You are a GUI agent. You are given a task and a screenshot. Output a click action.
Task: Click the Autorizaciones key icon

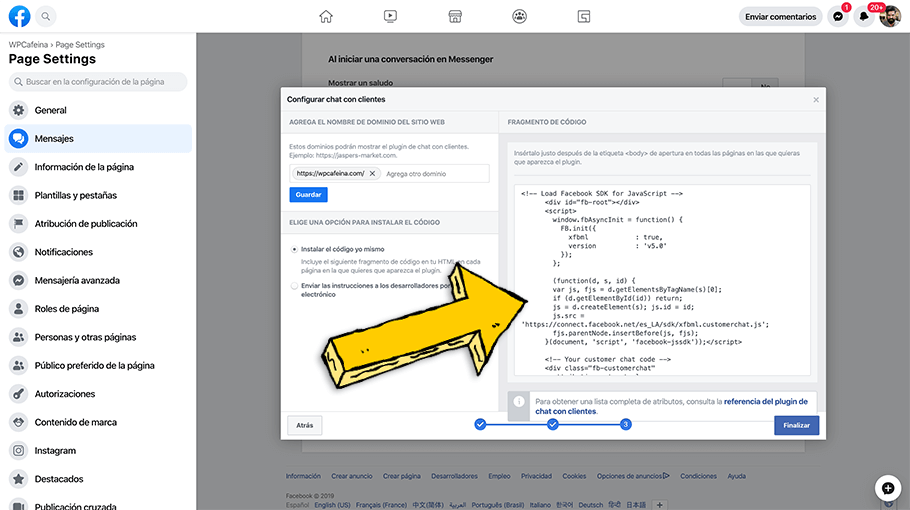[19, 394]
